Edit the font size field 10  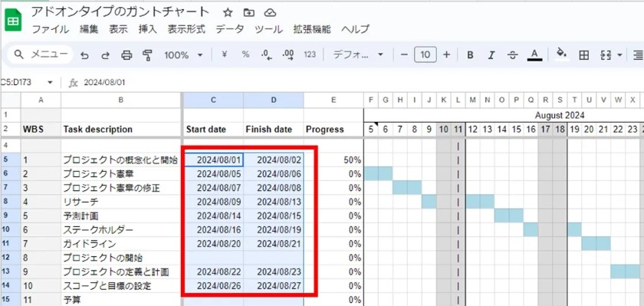tap(425, 54)
